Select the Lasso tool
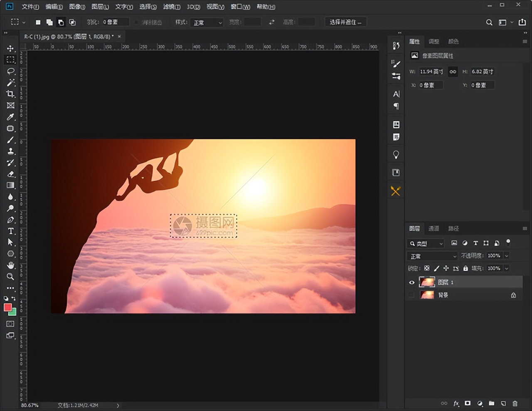Image resolution: width=532 pixels, height=411 pixels. click(10, 71)
